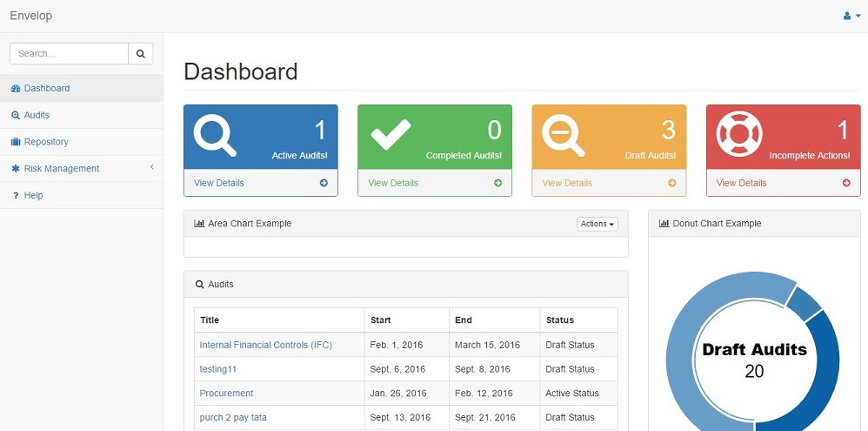Click the magnifier icon in Audits panel header

[x=200, y=284]
